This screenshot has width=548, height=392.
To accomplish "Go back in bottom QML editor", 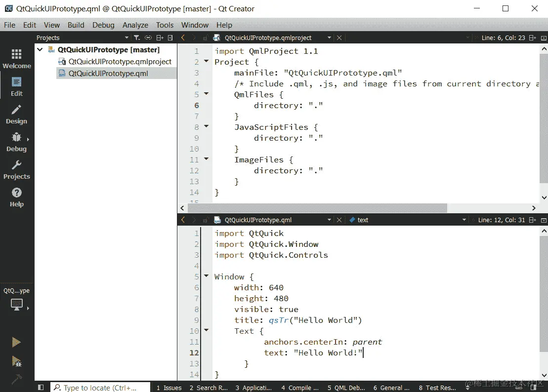I will point(183,220).
